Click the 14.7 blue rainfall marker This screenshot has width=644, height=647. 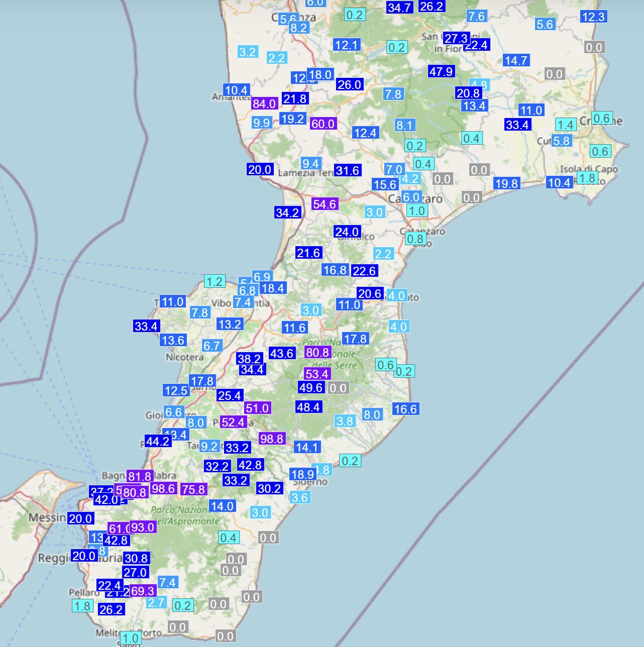click(x=516, y=61)
